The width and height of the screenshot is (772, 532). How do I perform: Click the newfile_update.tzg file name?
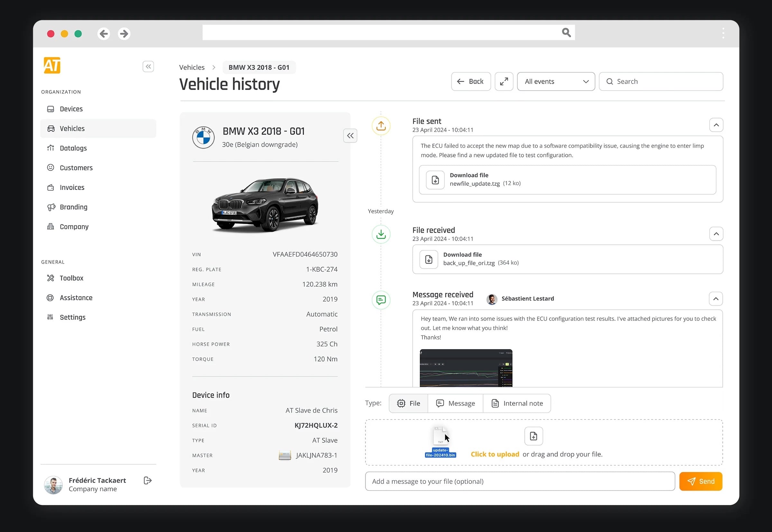tap(474, 184)
